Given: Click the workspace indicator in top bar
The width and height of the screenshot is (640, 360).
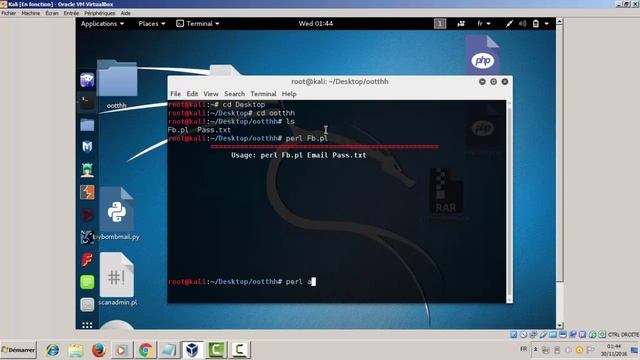Looking at the screenshot, I should [x=440, y=24].
